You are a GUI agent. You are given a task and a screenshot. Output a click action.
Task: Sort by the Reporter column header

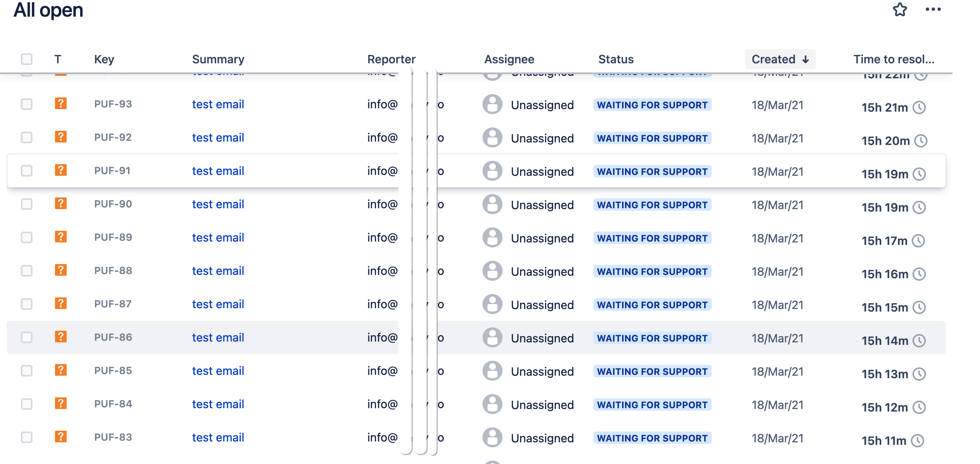click(x=391, y=59)
